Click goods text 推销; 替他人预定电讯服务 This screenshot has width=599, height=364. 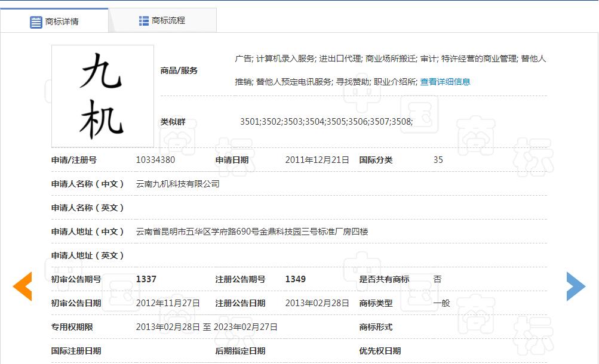[284, 82]
